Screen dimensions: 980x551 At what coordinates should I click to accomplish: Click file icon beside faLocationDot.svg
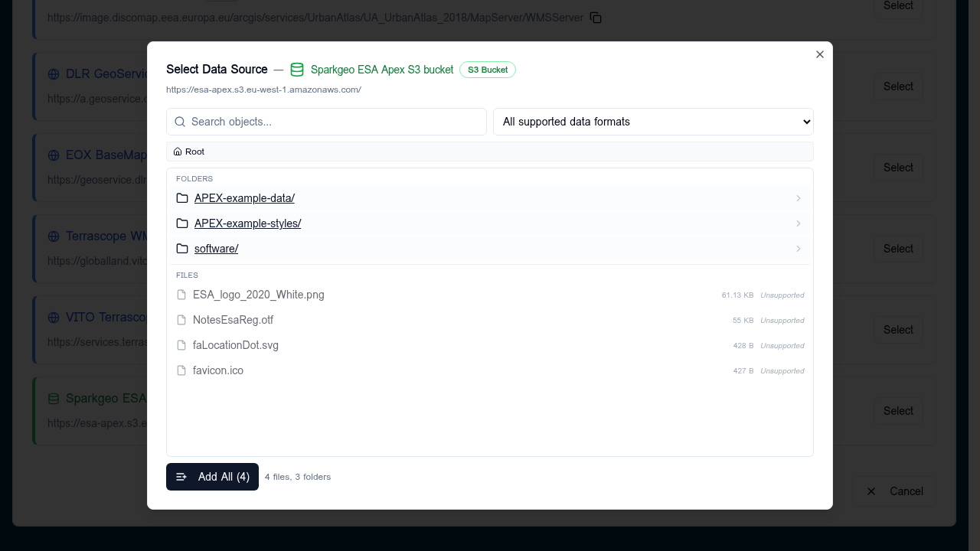(181, 345)
